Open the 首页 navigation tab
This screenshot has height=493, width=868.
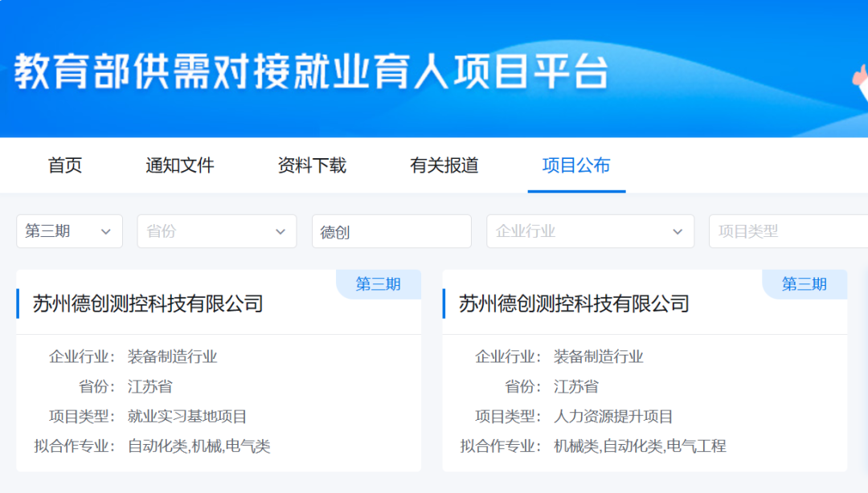click(65, 165)
